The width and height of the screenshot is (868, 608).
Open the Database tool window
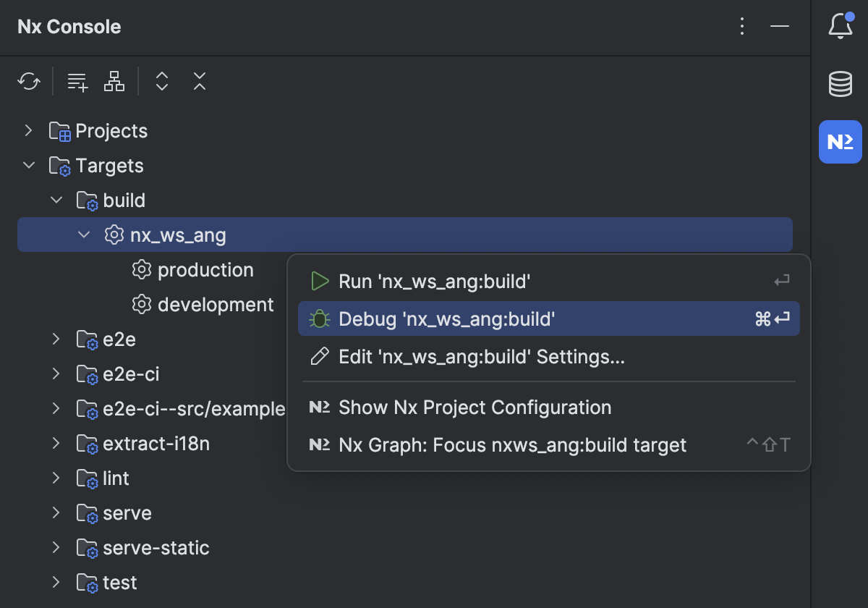[840, 83]
